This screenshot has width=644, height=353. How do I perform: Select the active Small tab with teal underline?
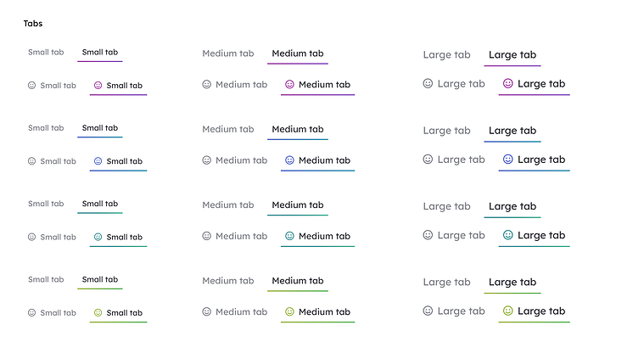coord(100,205)
